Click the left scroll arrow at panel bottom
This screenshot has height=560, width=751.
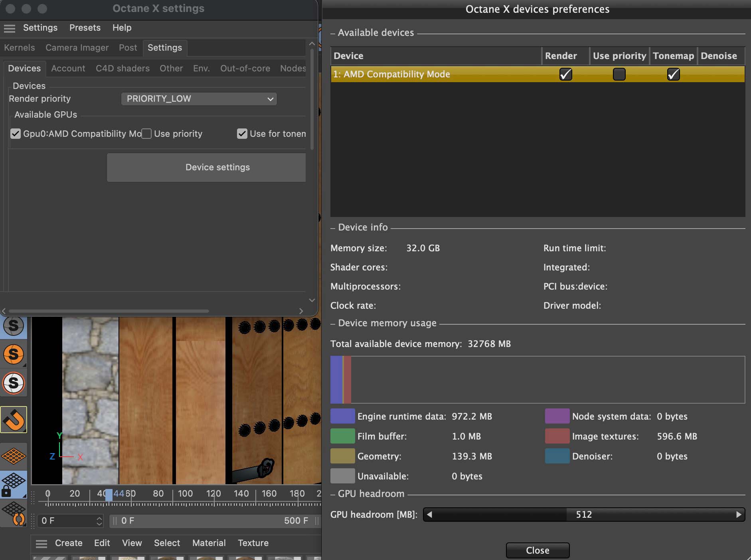tap(4, 311)
